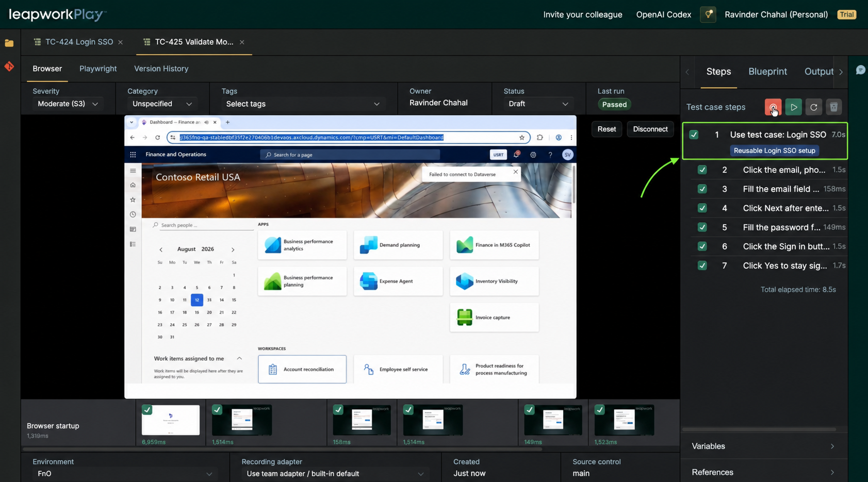868x482 pixels.
Task: Open the Demand planning app tile
Action: click(x=398, y=245)
